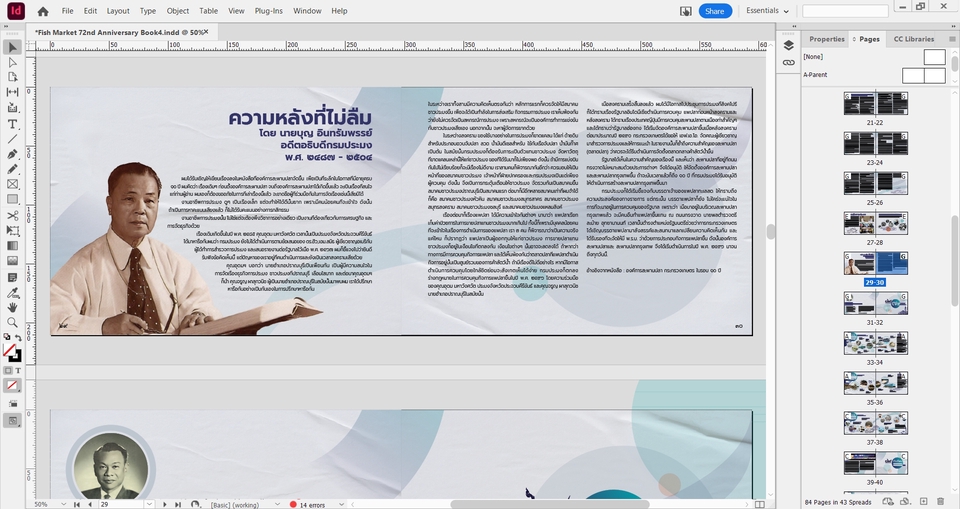The height and width of the screenshot is (509, 960).
Task: Reset default fill and stroke
Action: [7, 337]
